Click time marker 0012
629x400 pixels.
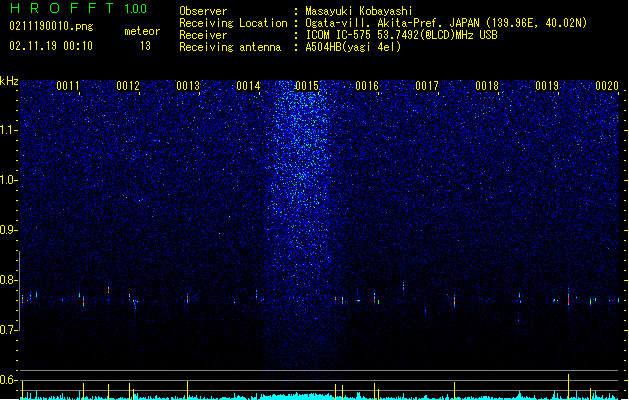(128, 85)
